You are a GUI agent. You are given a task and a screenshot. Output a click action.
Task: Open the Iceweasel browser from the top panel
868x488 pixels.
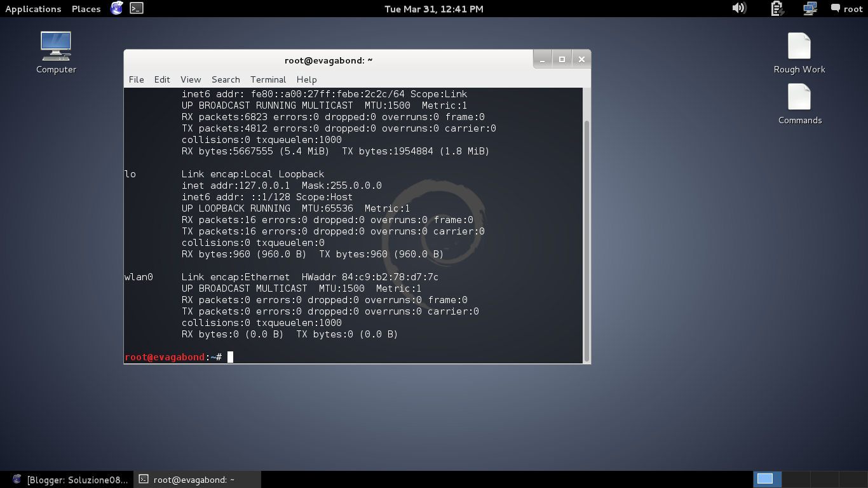(x=116, y=8)
